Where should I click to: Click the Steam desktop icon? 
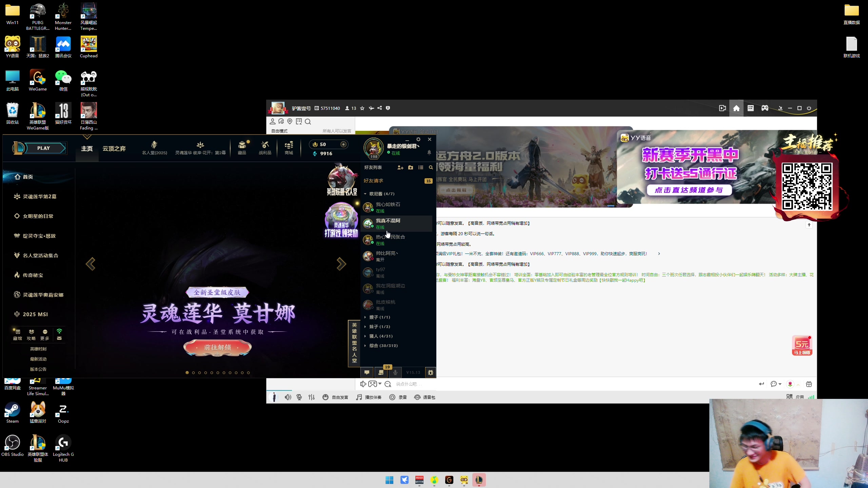coord(13,413)
